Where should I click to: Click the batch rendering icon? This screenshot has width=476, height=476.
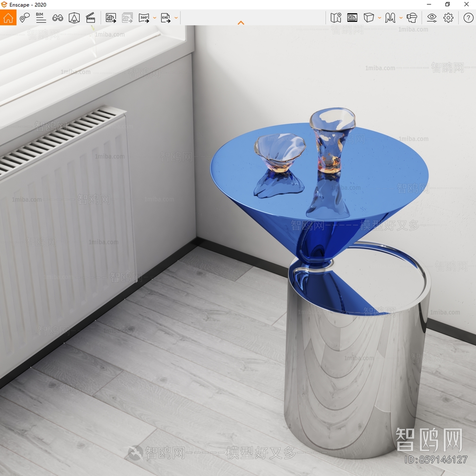127,18
